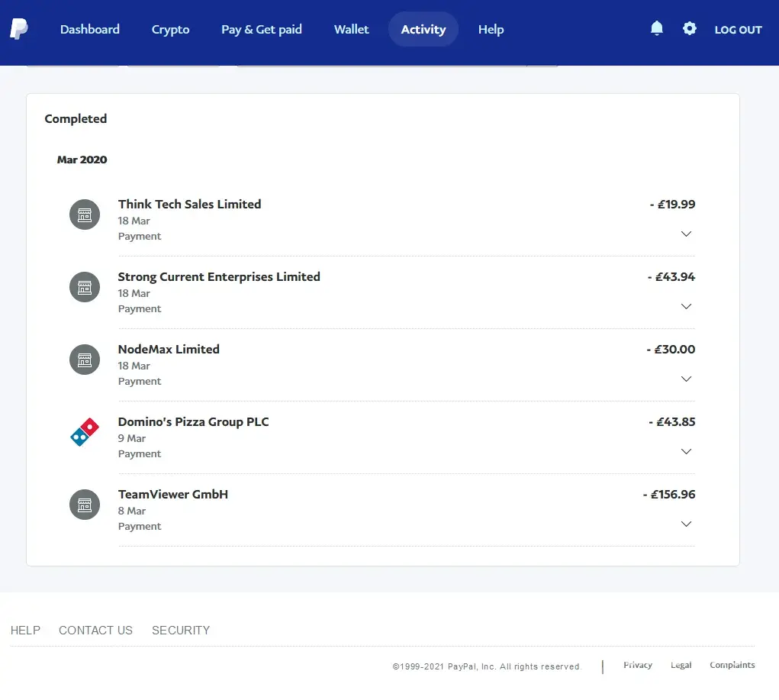This screenshot has width=779, height=700.
Task: Open the settings gear icon
Action: point(690,29)
